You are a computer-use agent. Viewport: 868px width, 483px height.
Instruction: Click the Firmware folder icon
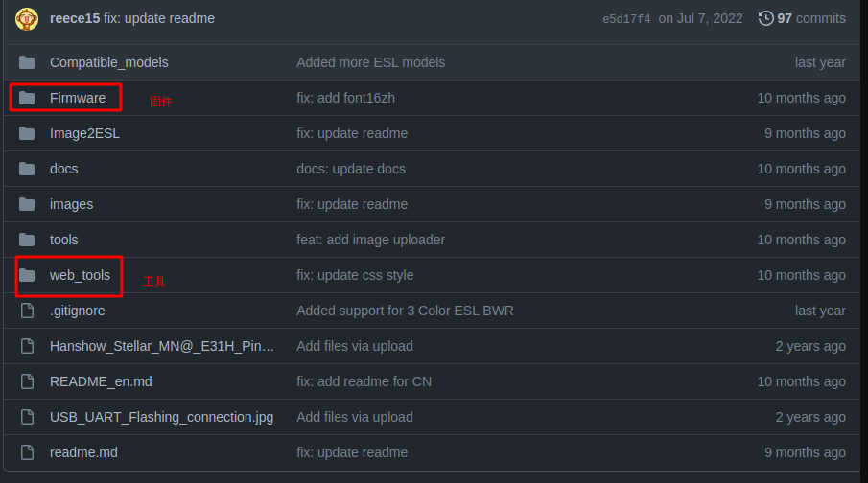(27, 98)
